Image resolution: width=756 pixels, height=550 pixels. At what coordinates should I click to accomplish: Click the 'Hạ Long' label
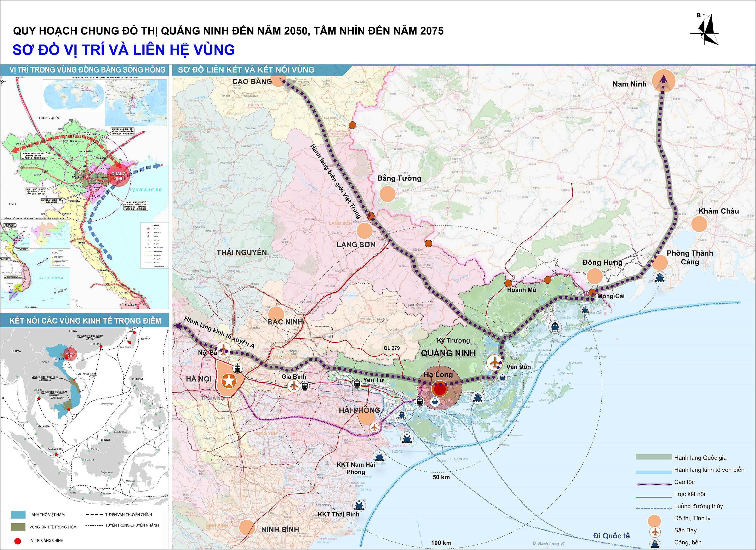pyautogui.click(x=438, y=374)
